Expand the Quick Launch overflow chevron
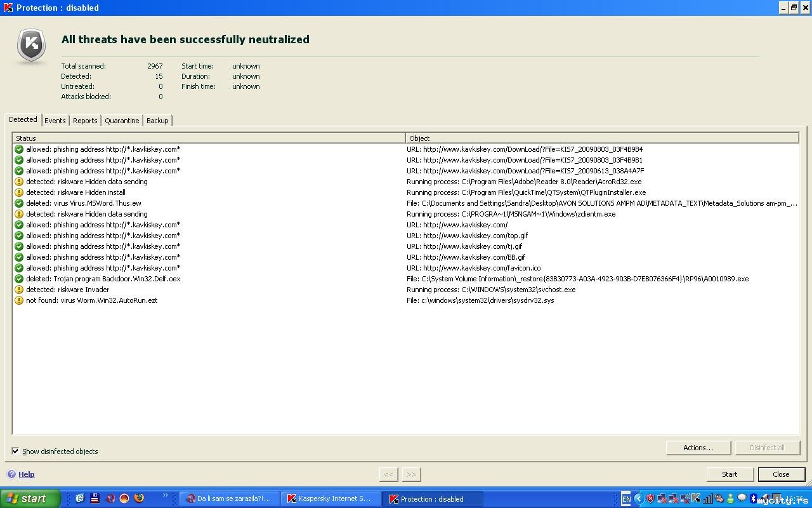812x508 pixels. pyautogui.click(x=166, y=495)
